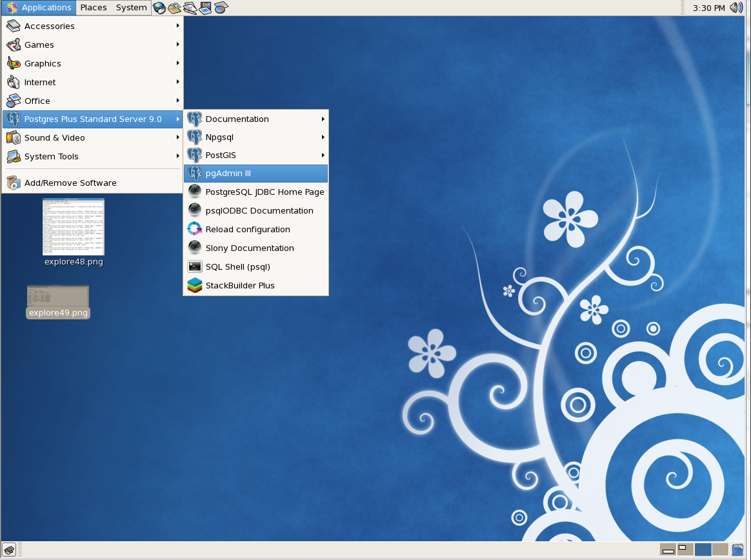Click the StackBuilder Plus stacked-boxes icon
The height and width of the screenshot is (560, 751).
(x=194, y=286)
